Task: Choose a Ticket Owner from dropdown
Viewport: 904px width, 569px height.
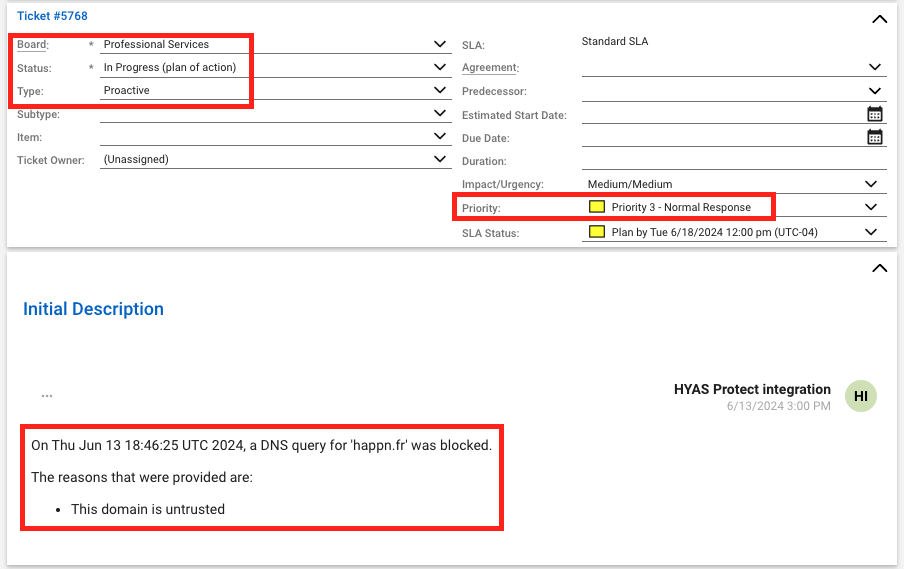Action: 440,159
